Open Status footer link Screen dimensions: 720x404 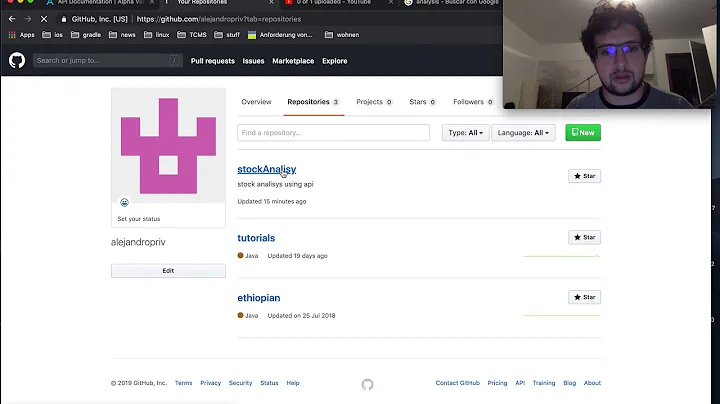click(269, 383)
